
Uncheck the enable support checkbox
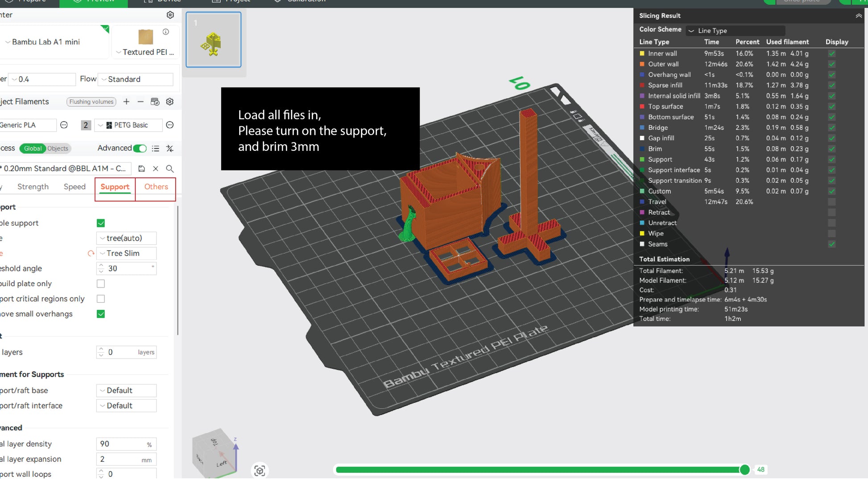[x=101, y=223]
